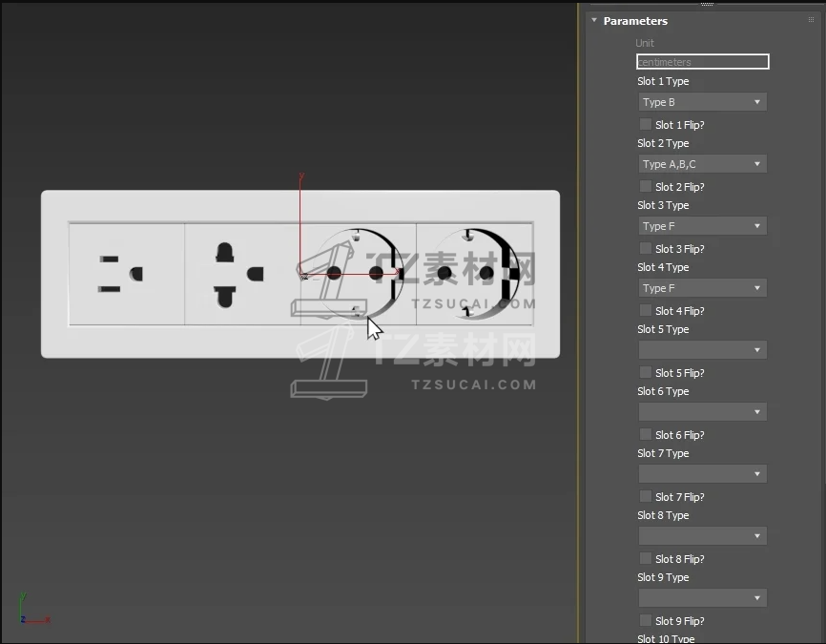Image resolution: width=826 pixels, height=644 pixels.
Task: Enable the Slot 5 Flip checkbox
Action: coord(646,373)
